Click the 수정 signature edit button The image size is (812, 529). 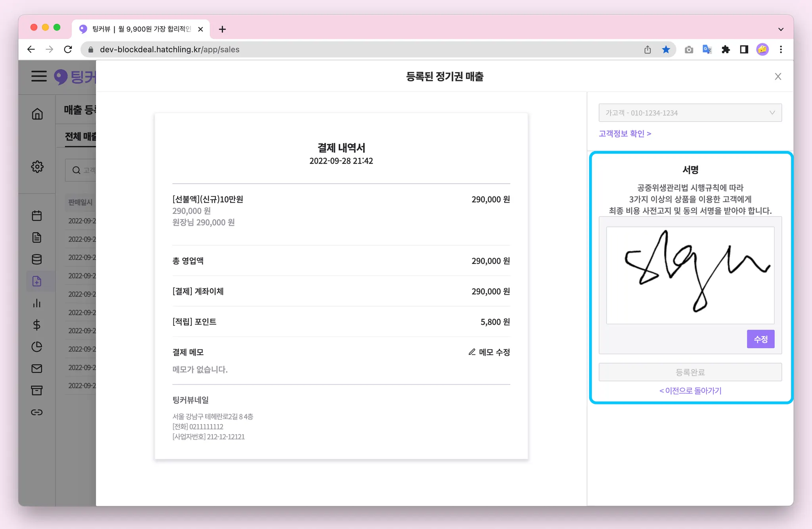[760, 339]
